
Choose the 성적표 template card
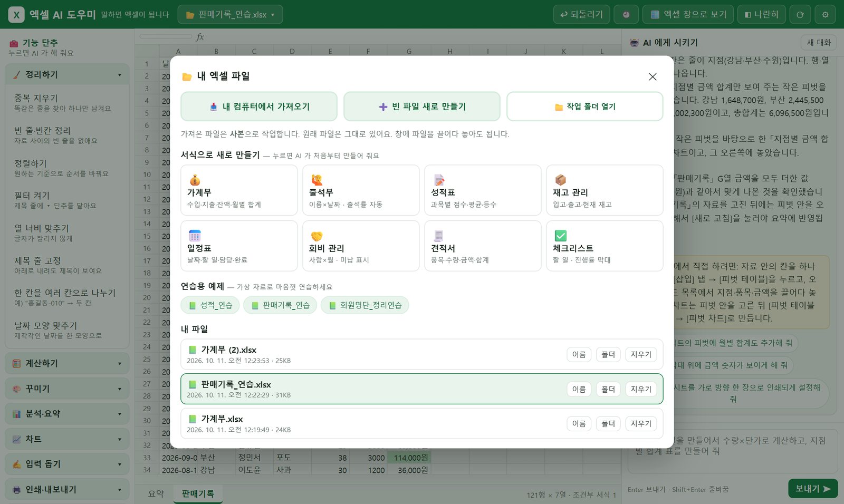(x=483, y=190)
